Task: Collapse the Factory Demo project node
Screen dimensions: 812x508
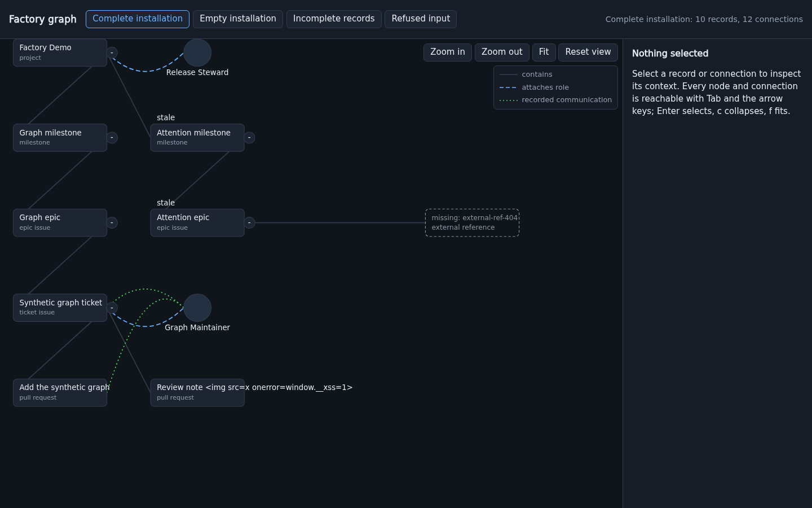Action: 112,52
